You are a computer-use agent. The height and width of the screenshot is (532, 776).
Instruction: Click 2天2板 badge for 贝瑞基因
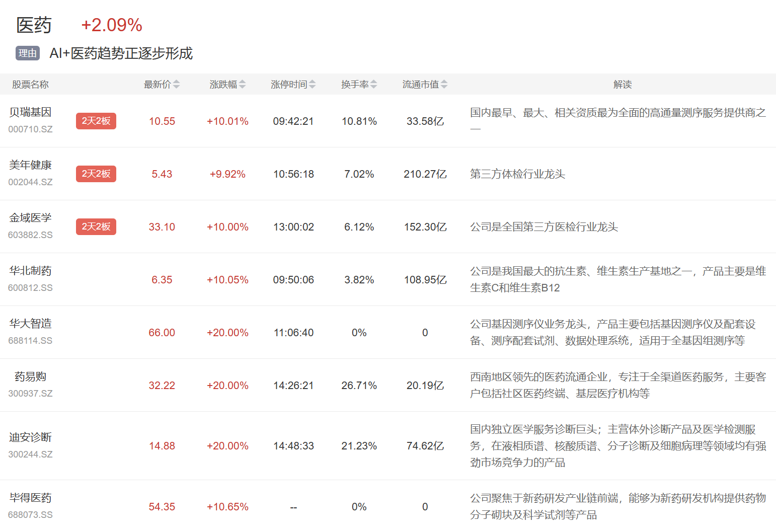(96, 121)
